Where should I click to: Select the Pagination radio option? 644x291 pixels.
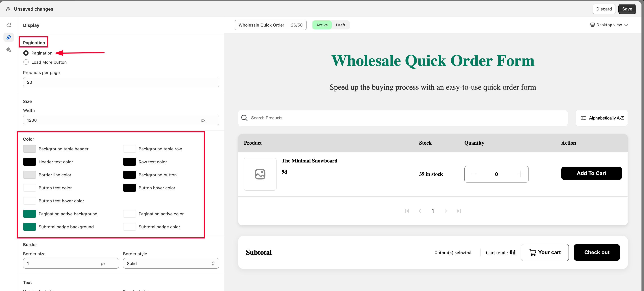pyautogui.click(x=26, y=53)
